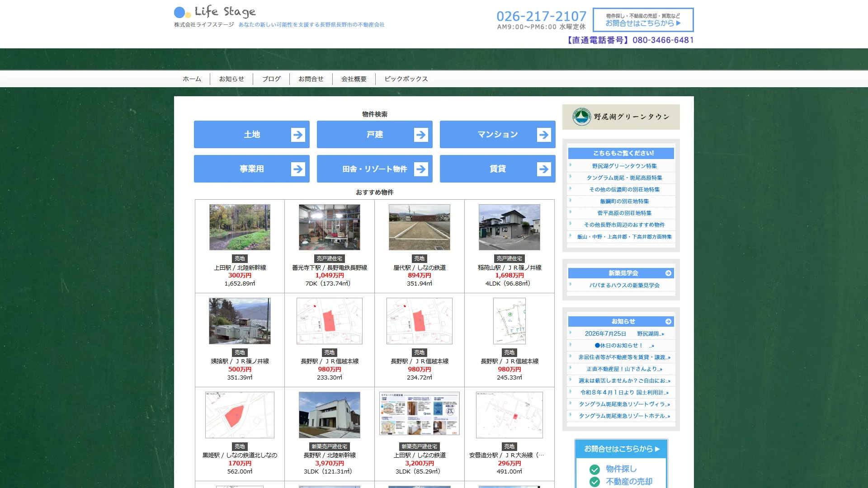Click the Life Stage logo
Viewport: 868px width, 488px height.
point(215,12)
